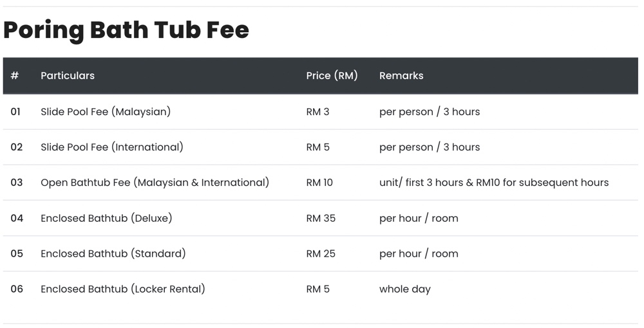Click the 'Particulars' column header
Screen dimensions: 644x328
[68, 75]
